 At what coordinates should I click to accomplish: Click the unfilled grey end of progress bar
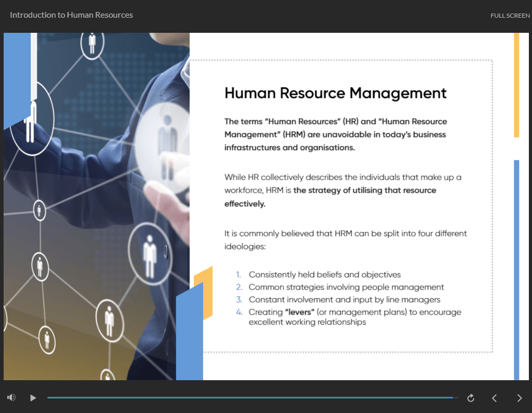click(x=456, y=398)
